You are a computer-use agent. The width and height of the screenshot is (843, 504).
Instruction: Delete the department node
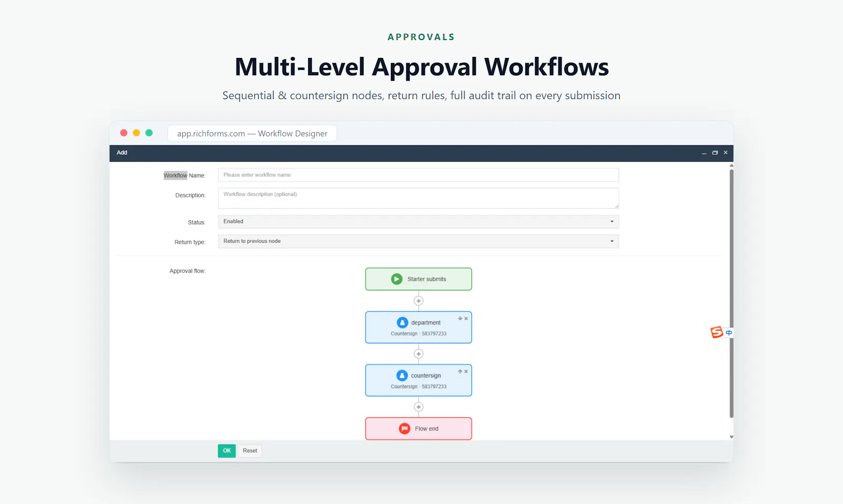point(466,318)
